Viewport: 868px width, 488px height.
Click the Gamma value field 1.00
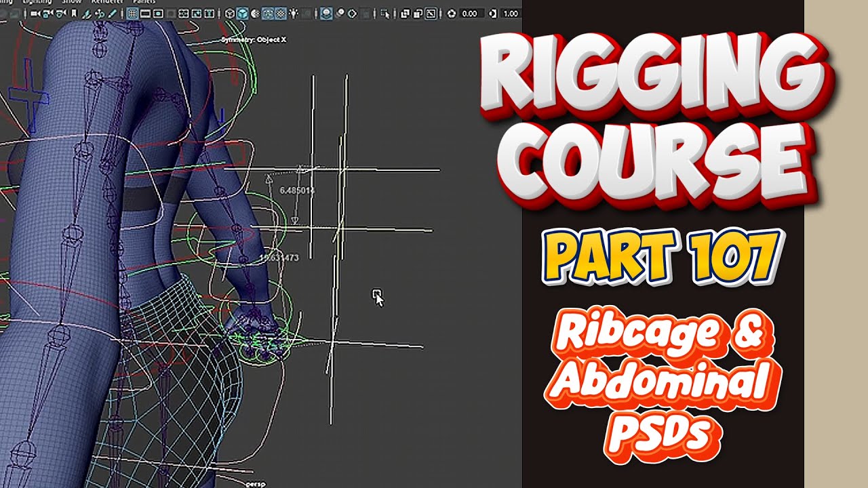tap(511, 14)
